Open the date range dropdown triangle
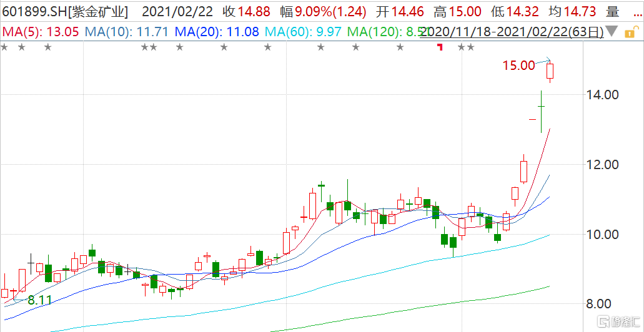 (613, 31)
